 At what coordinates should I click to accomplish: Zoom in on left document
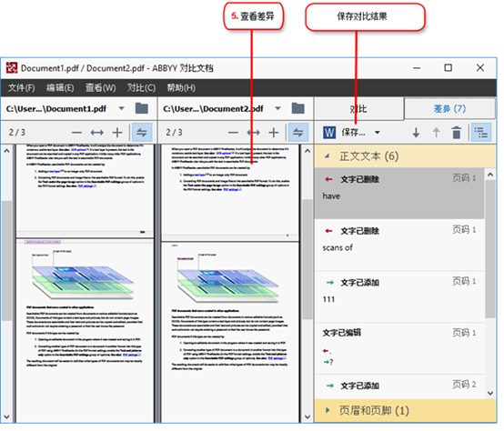117,133
